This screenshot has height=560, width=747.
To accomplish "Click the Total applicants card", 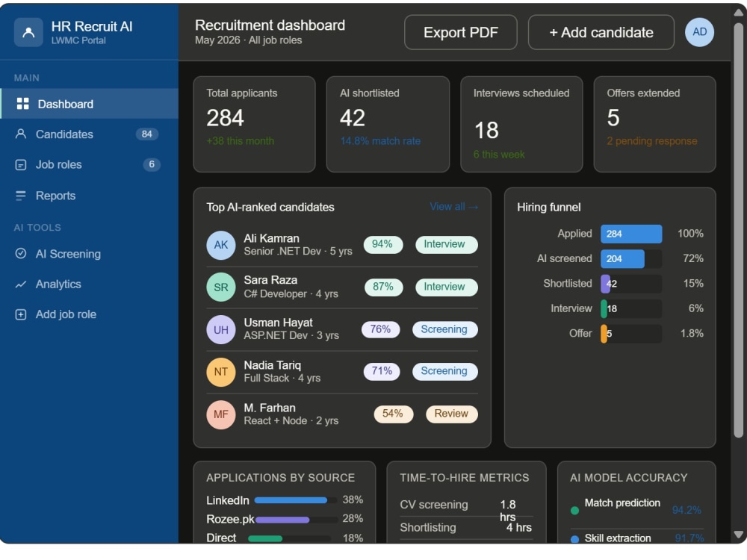I will (254, 124).
